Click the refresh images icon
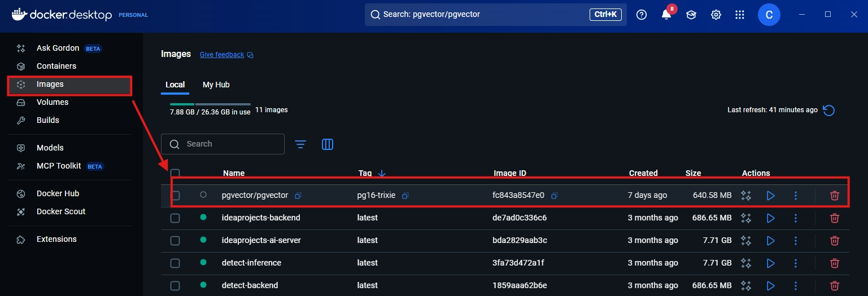This screenshot has width=868, height=296. coord(829,110)
